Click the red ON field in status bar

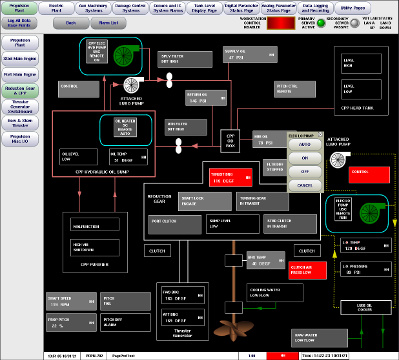282,356
